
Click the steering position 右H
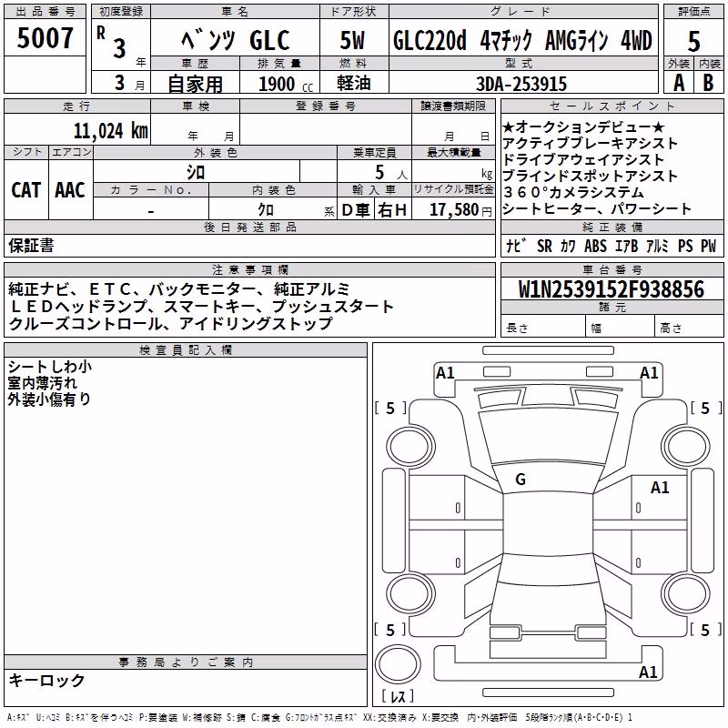pyautogui.click(x=392, y=210)
